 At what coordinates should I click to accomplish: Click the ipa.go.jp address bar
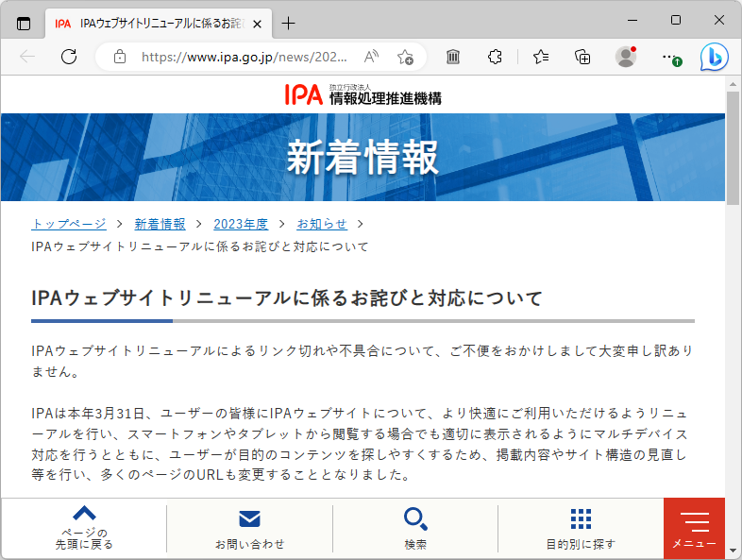(245, 57)
